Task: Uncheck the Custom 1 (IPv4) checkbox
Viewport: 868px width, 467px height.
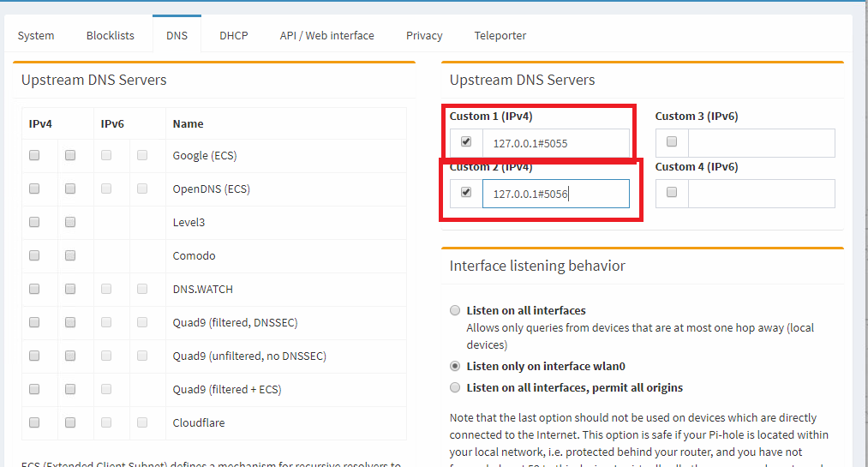Action: (466, 142)
